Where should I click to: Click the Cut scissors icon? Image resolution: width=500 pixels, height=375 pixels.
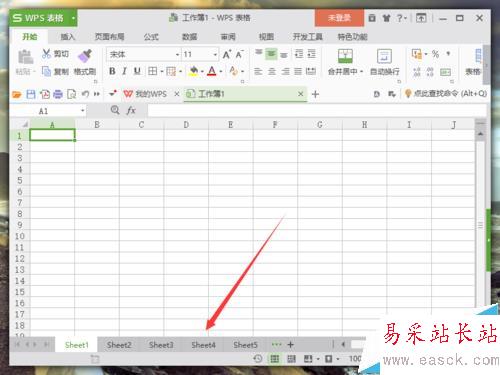(x=46, y=54)
